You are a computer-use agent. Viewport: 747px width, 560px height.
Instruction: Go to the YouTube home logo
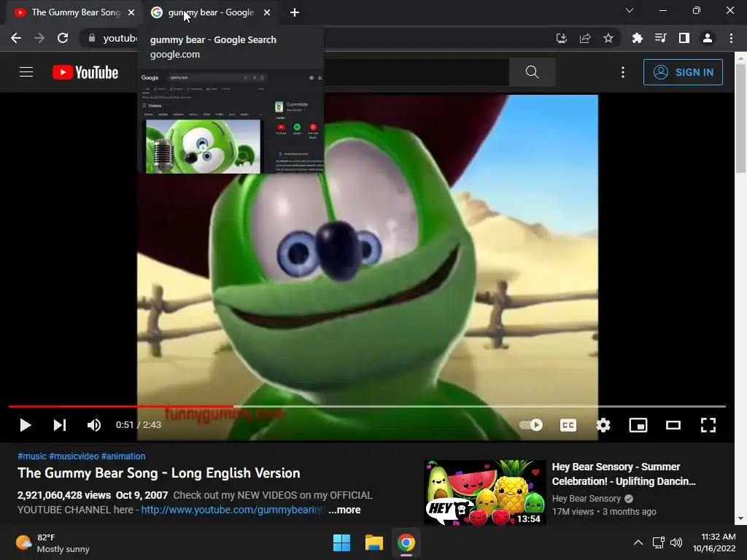85,72
